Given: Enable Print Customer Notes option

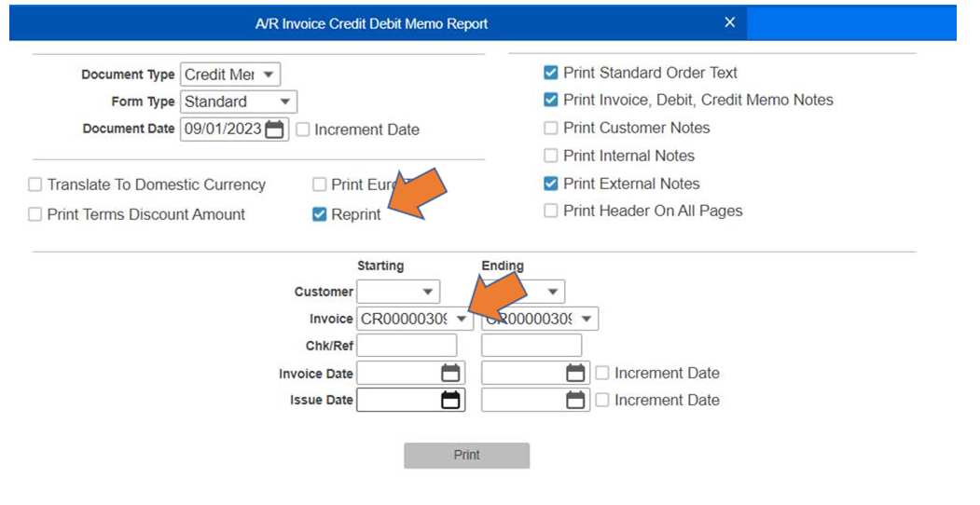Looking at the screenshot, I should click(x=551, y=129).
